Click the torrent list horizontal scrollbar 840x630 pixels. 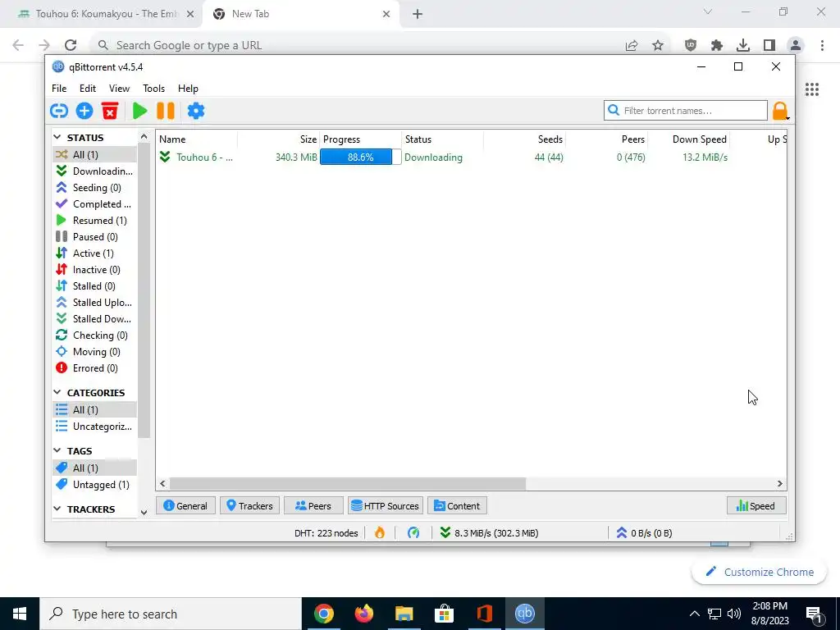tap(347, 484)
